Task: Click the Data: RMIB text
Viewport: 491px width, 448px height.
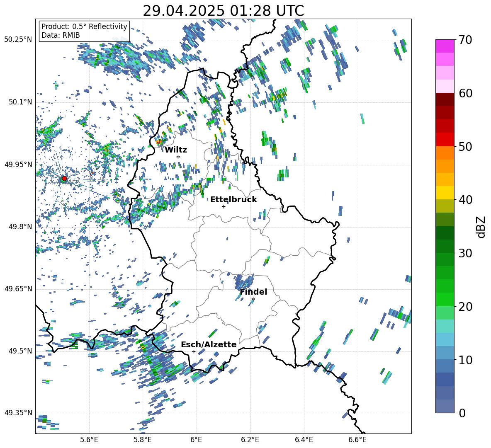Action: [x=61, y=35]
